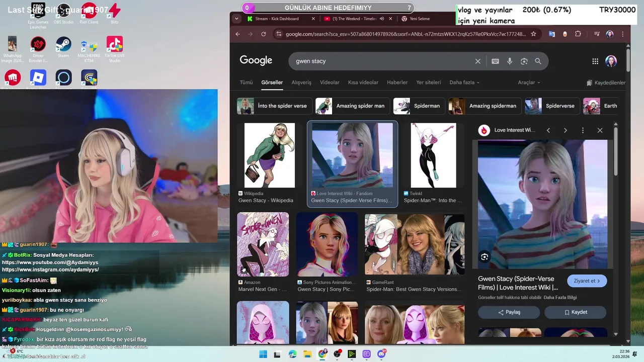Open Google account avatar on search page
Viewport: 644px width, 362px height.
tap(611, 61)
